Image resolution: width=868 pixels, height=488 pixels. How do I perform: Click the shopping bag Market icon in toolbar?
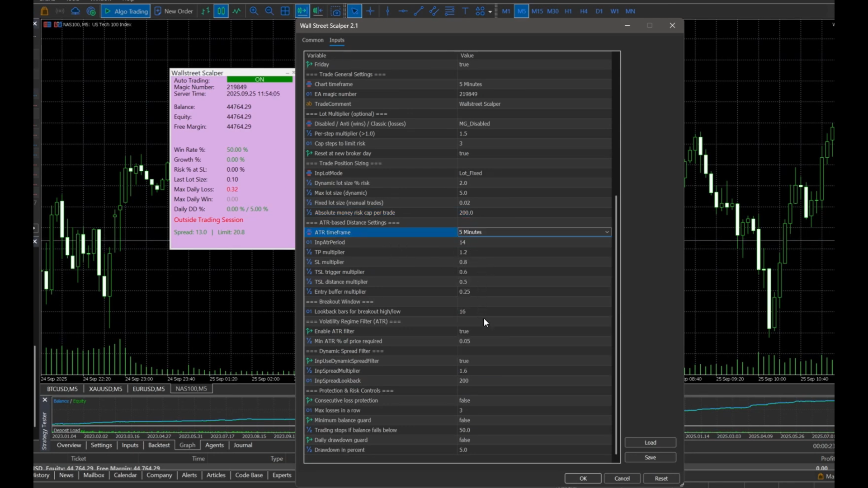[44, 11]
